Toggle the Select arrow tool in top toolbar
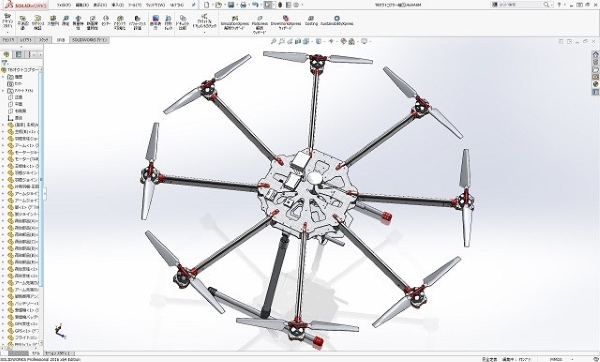600x362 pixels. [x=268, y=5]
